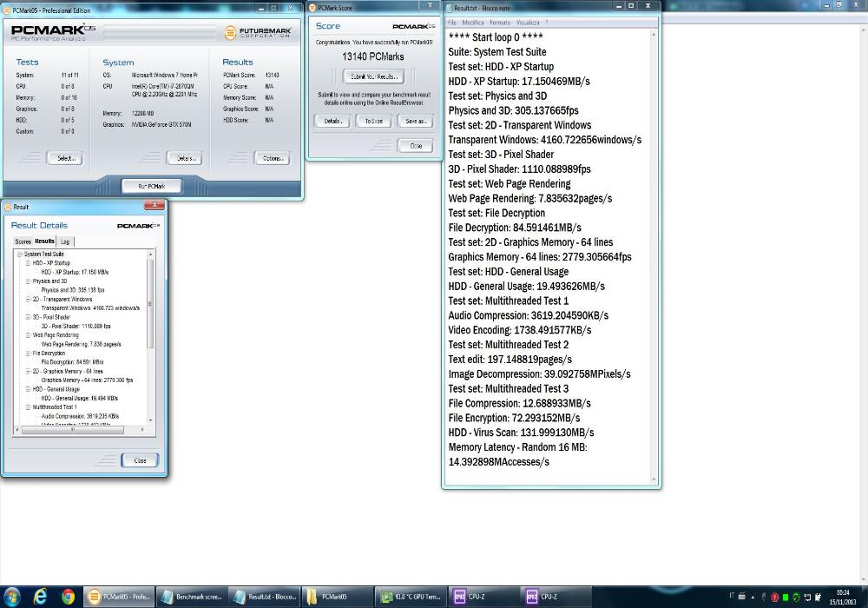Collapse the 3D - Pixel Shader node
Screen dimensions: 868x608
(28, 317)
